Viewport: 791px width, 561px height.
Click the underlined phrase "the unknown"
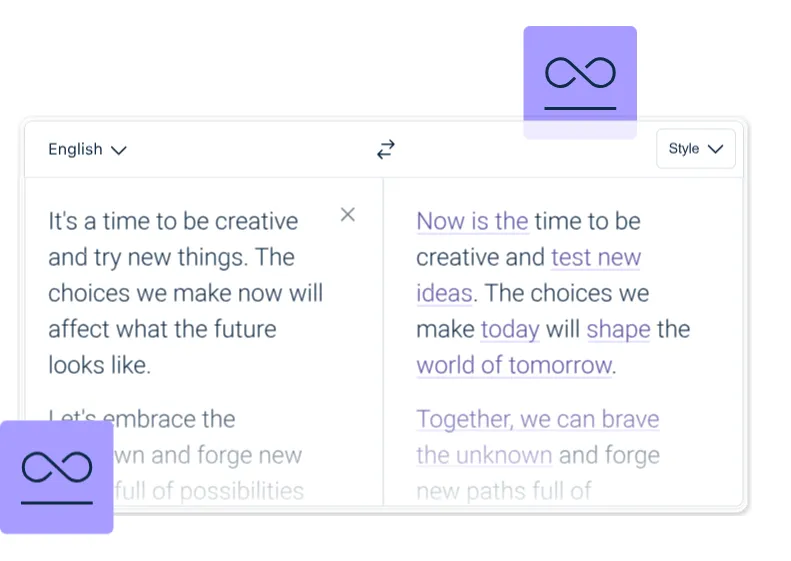(484, 455)
